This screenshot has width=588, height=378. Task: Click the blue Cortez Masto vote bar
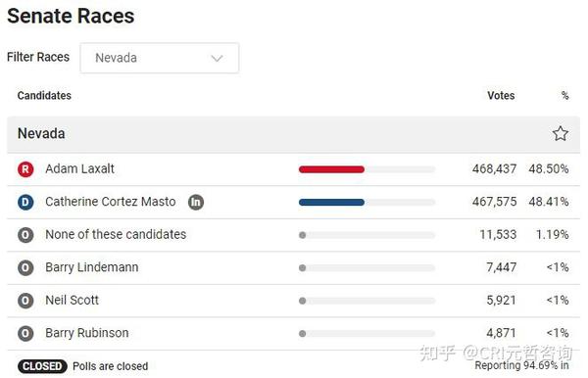click(x=331, y=203)
